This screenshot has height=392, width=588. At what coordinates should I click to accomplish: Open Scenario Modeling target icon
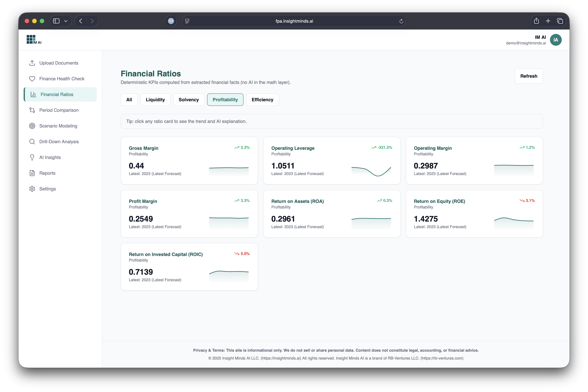[x=32, y=126]
